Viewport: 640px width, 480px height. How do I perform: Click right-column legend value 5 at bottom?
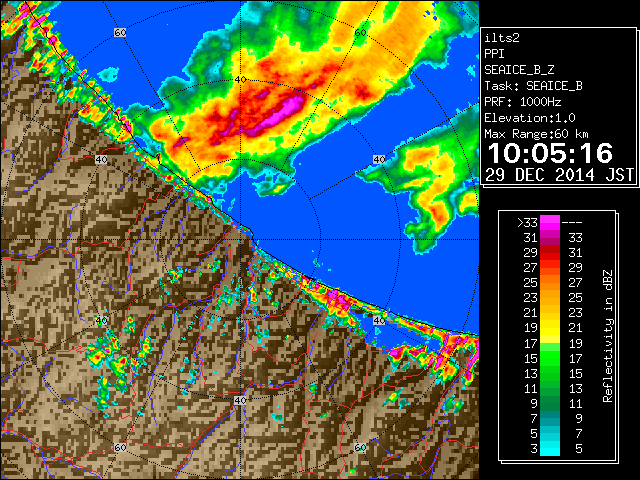(578, 449)
